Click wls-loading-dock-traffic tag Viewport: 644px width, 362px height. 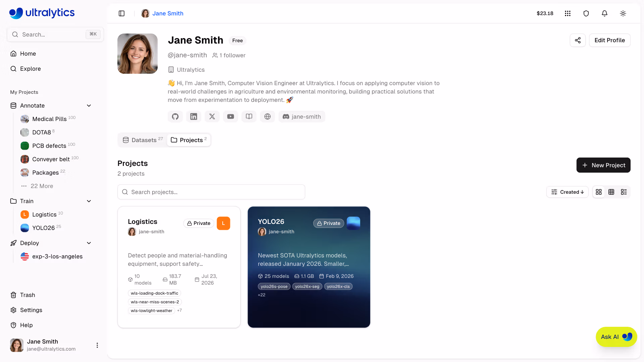[154, 293]
